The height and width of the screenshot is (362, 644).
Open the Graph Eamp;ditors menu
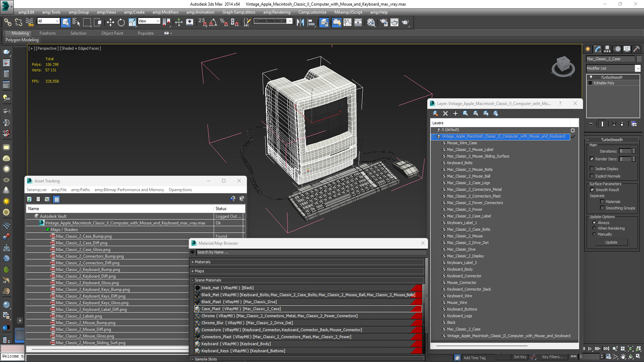[238, 12]
